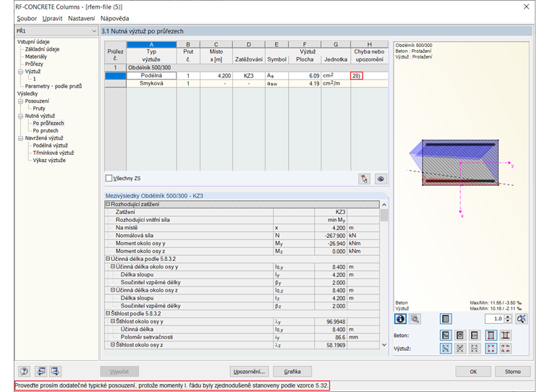This screenshot has width=550, height=392.
Task: Select Pruty under Posouzení
Action: (x=39, y=108)
